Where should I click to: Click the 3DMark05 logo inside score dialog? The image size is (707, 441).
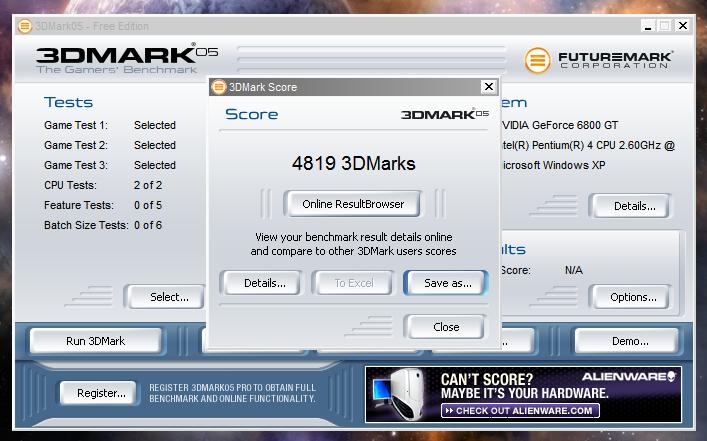pos(445,114)
